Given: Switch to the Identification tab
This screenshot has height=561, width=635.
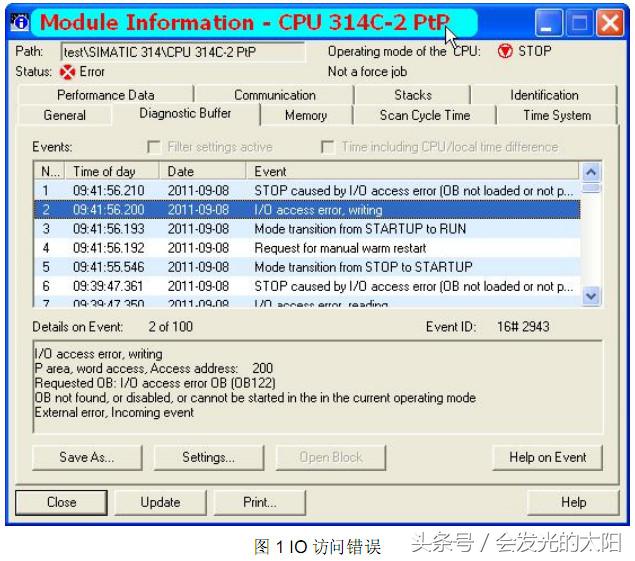Looking at the screenshot, I should [544, 95].
